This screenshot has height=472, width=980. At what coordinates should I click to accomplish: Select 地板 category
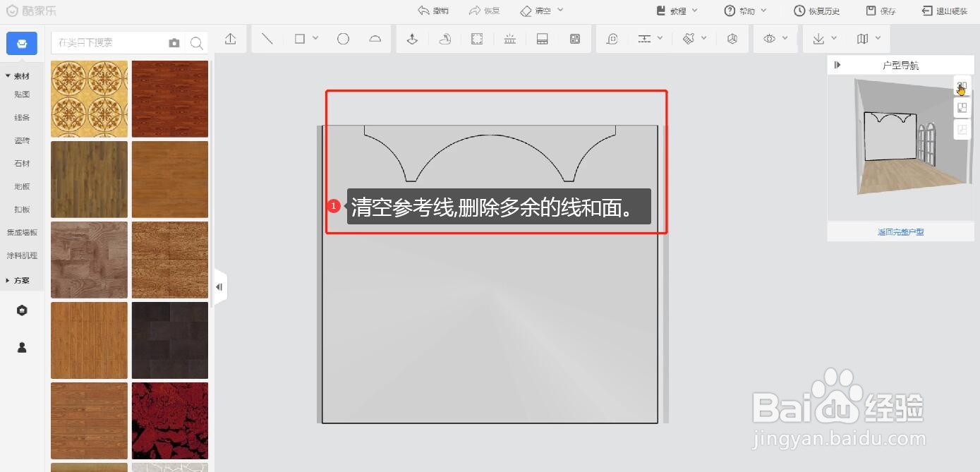[22, 186]
